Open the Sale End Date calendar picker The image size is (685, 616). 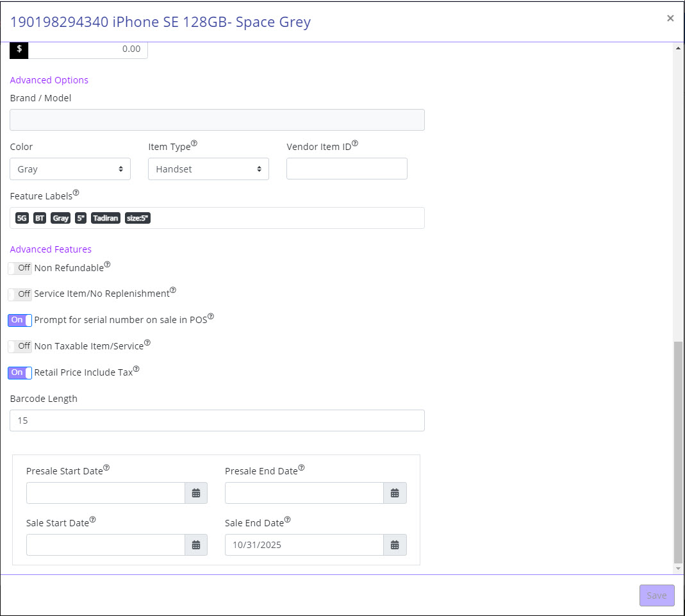(395, 545)
